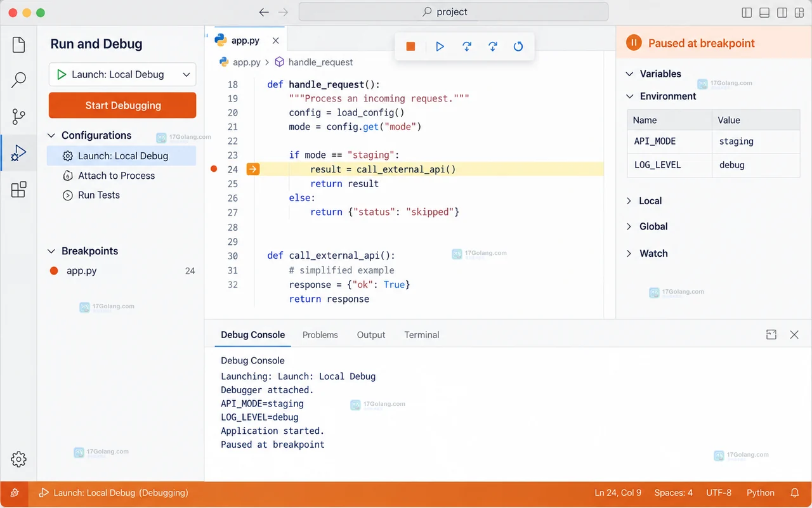
Task: Click the project search field in title bar
Action: (454, 12)
